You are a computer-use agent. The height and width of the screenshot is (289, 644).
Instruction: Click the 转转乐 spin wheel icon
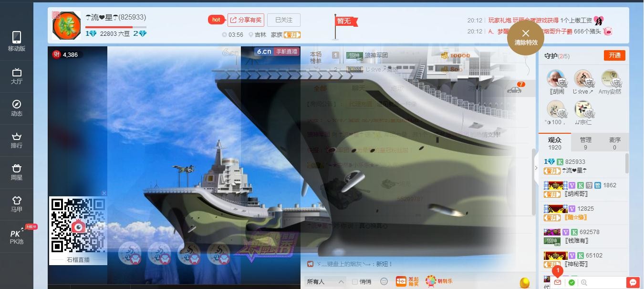point(439,281)
